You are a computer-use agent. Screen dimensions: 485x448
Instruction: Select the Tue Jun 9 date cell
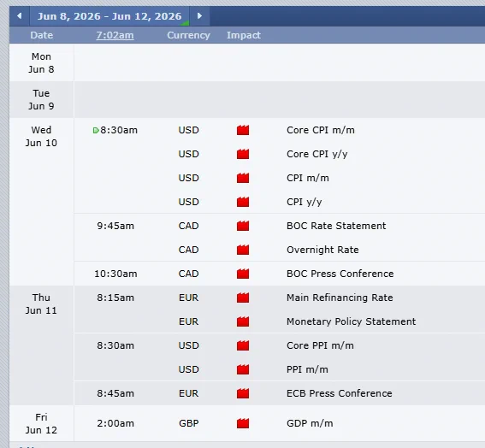41,99
